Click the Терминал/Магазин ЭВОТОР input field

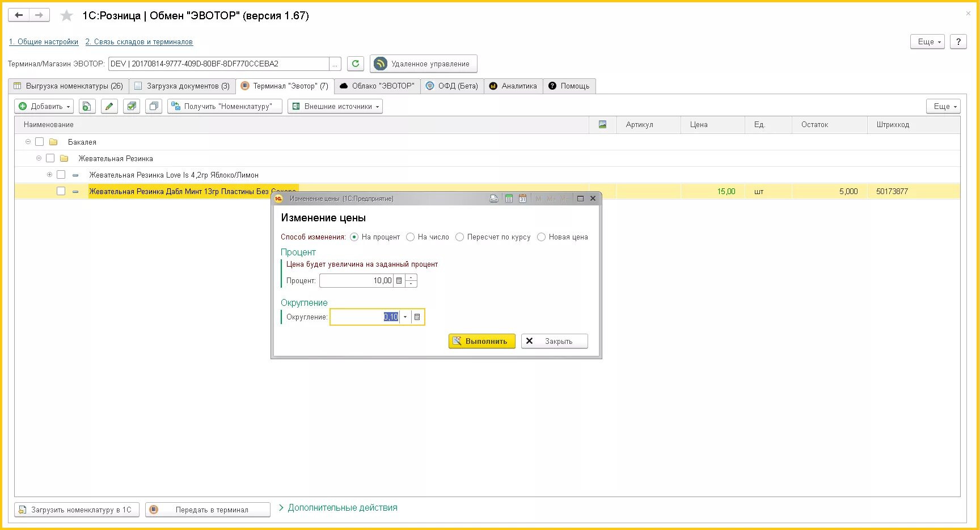coord(219,64)
